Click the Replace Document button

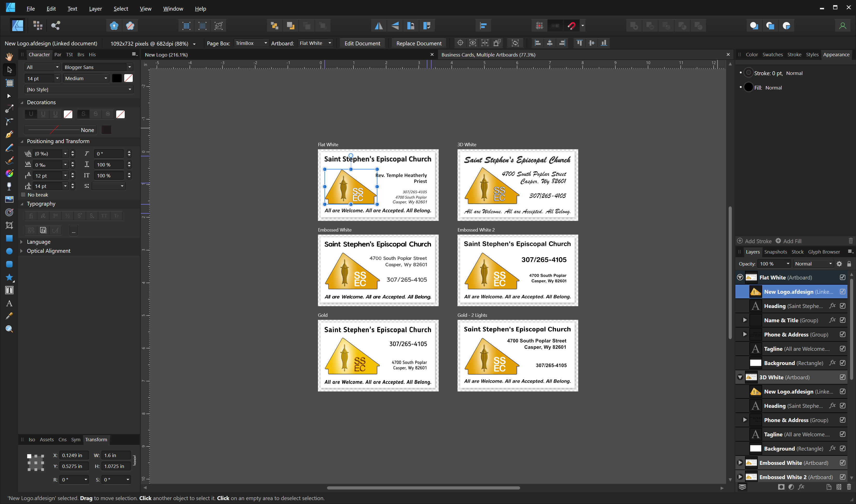coord(419,43)
